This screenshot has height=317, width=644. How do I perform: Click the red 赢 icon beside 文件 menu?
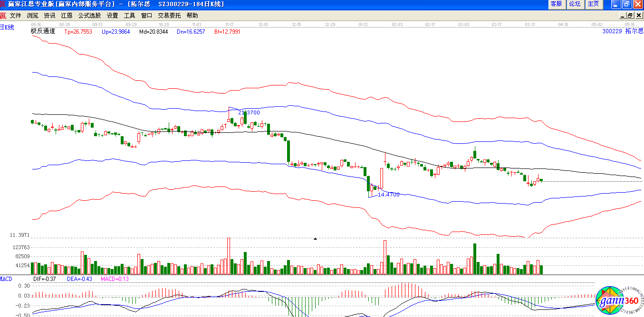(x=3, y=15)
